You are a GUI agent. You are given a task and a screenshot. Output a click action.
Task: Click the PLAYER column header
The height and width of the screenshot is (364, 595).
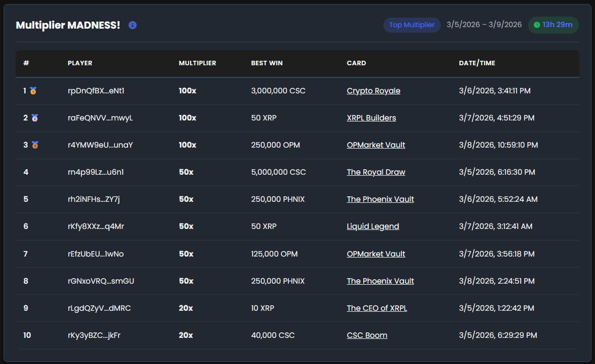pos(80,63)
